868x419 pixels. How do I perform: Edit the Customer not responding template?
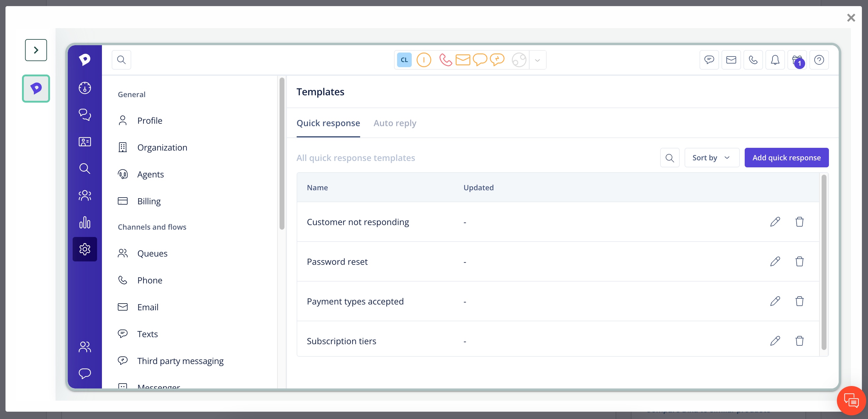(x=775, y=222)
